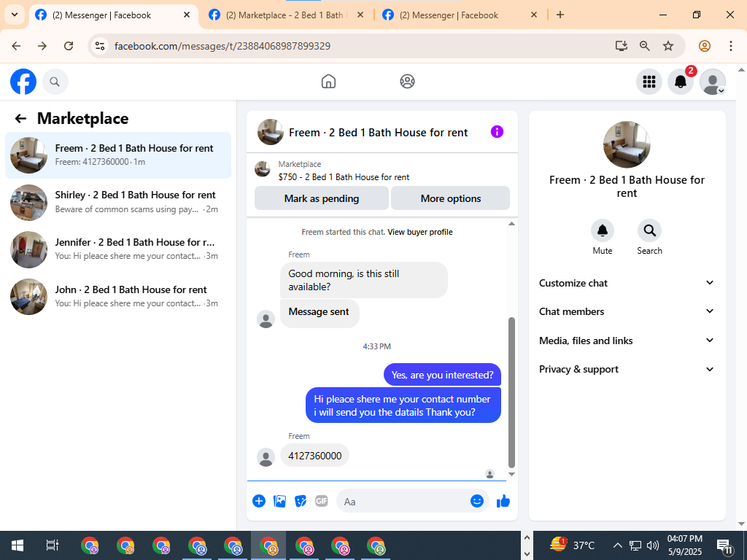This screenshot has height=560, width=747.
Task: Open the Facebook logo home link
Action: (x=23, y=82)
